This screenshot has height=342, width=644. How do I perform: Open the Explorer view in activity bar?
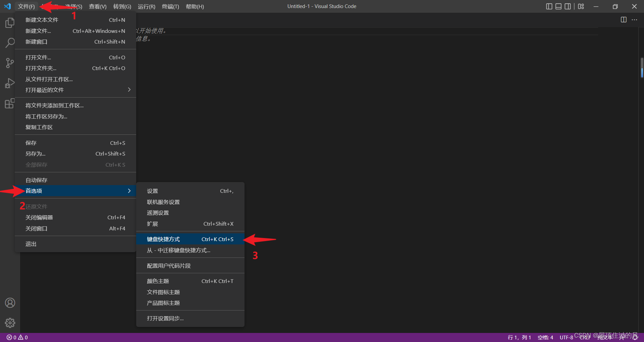point(10,23)
